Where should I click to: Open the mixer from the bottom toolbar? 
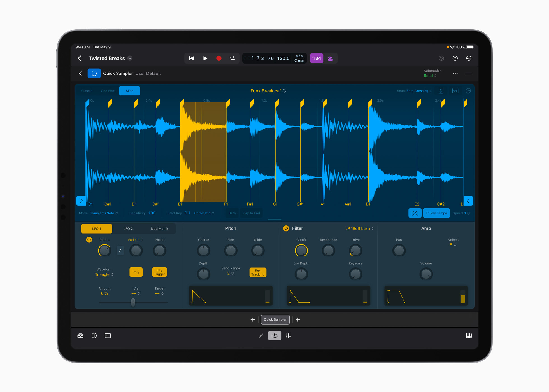pos(289,335)
